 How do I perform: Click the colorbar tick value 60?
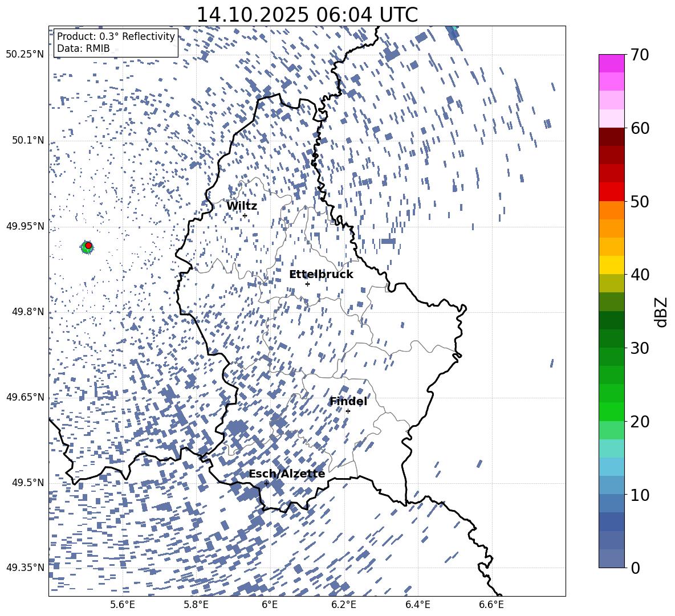[640, 128]
